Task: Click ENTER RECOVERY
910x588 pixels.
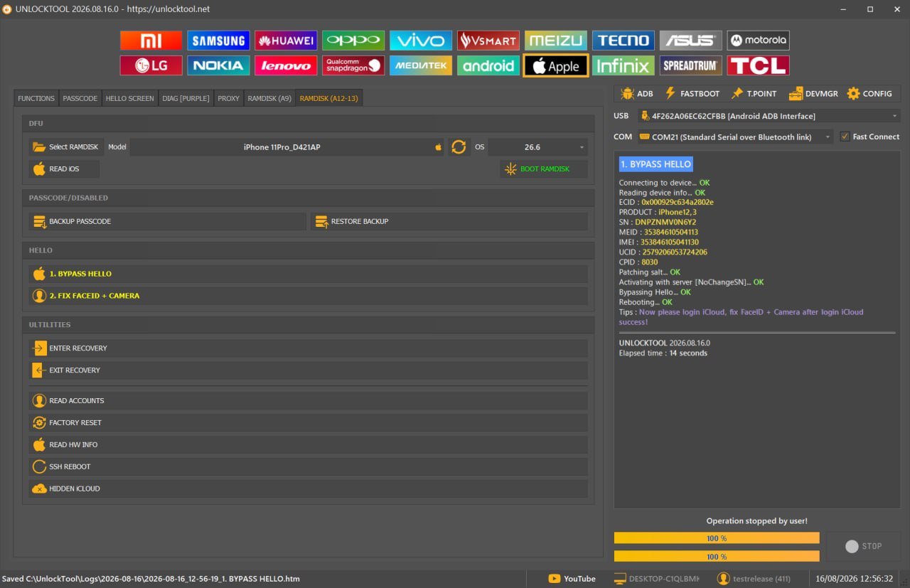Action: coord(308,348)
